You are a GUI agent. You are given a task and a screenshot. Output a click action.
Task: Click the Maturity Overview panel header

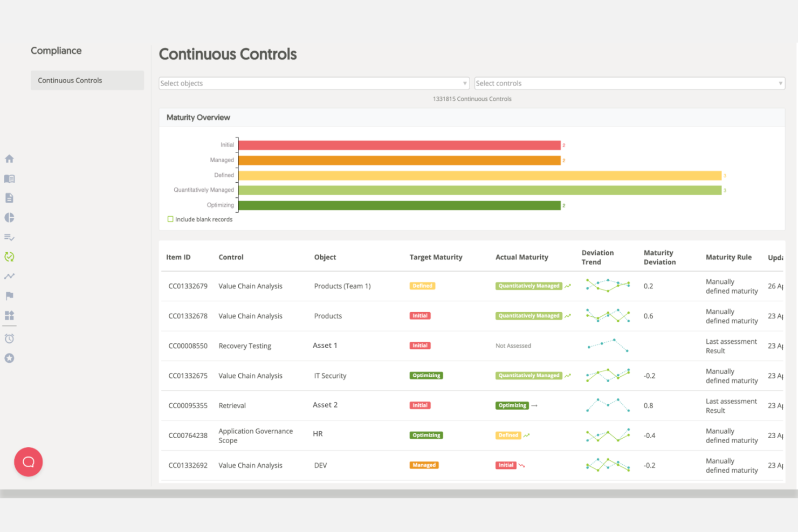198,117
